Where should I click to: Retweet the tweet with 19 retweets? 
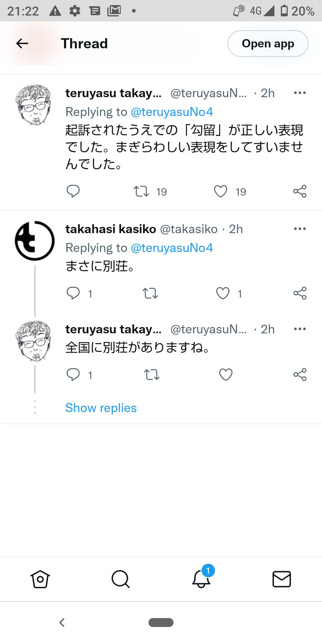(141, 191)
